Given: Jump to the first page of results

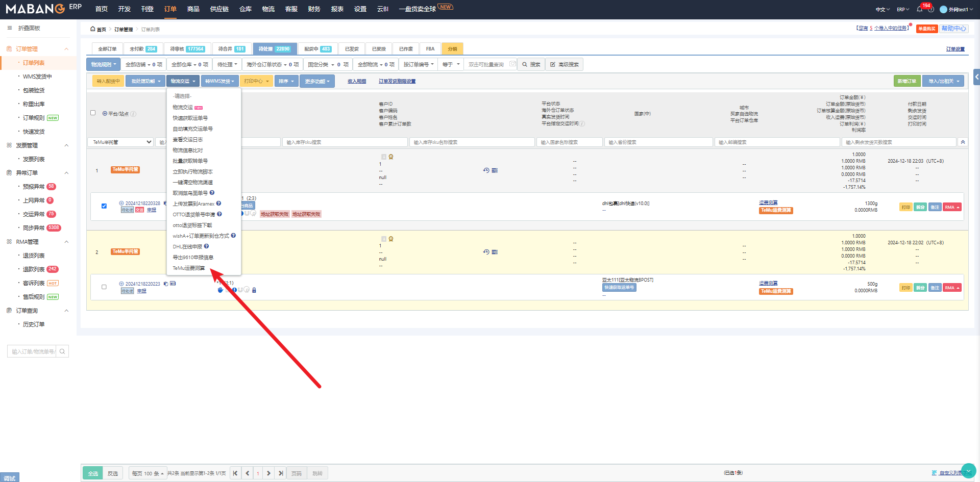Looking at the screenshot, I should tap(235, 473).
